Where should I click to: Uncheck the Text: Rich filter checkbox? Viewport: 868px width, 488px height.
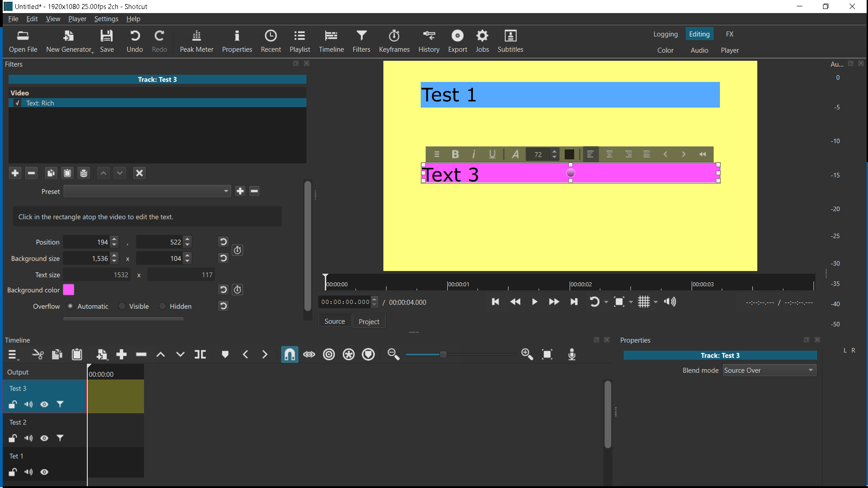tap(17, 103)
